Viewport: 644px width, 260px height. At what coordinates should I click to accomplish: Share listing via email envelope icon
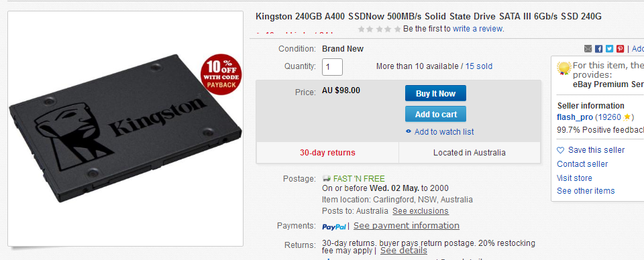(588, 49)
